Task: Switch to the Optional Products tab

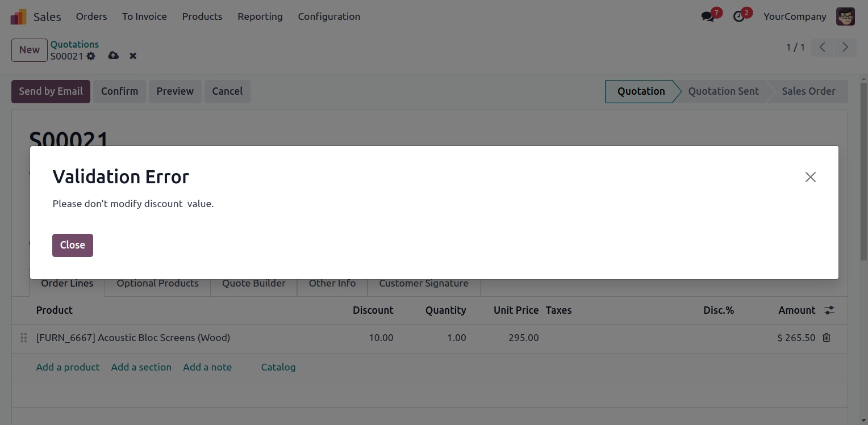Action: (x=157, y=283)
